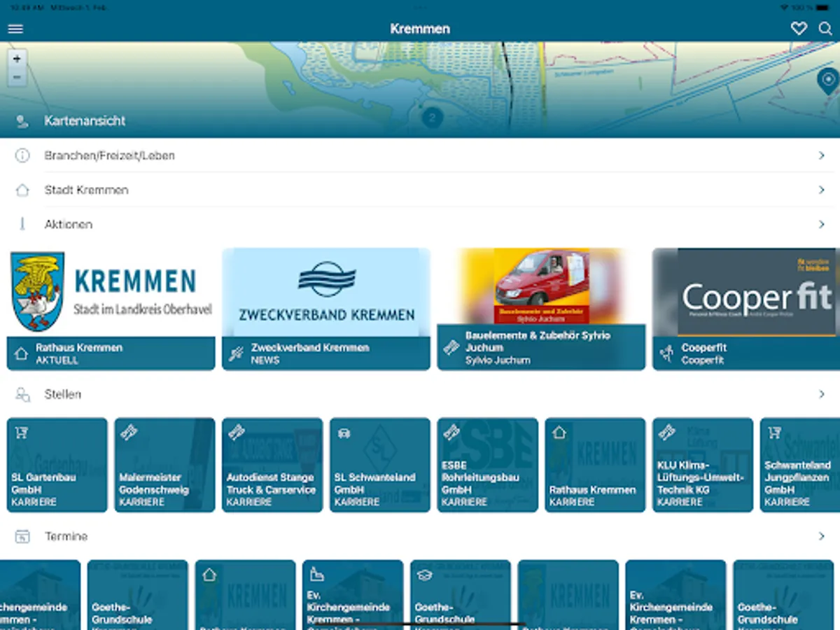The width and height of the screenshot is (840, 630).
Task: Click the tool icon on ESBE Rohrleitungsbau card
Action: click(451, 433)
